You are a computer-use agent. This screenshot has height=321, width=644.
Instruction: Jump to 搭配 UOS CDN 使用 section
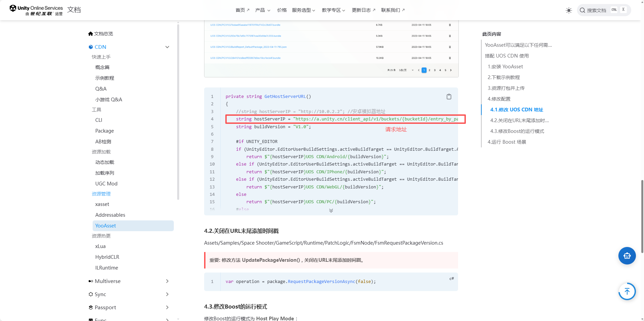tap(507, 56)
